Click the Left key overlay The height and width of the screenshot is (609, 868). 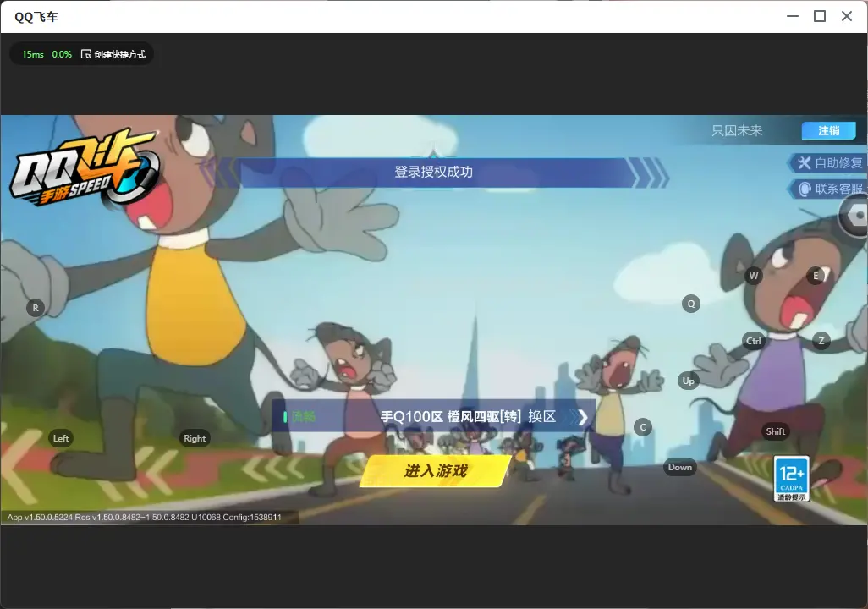coord(61,438)
